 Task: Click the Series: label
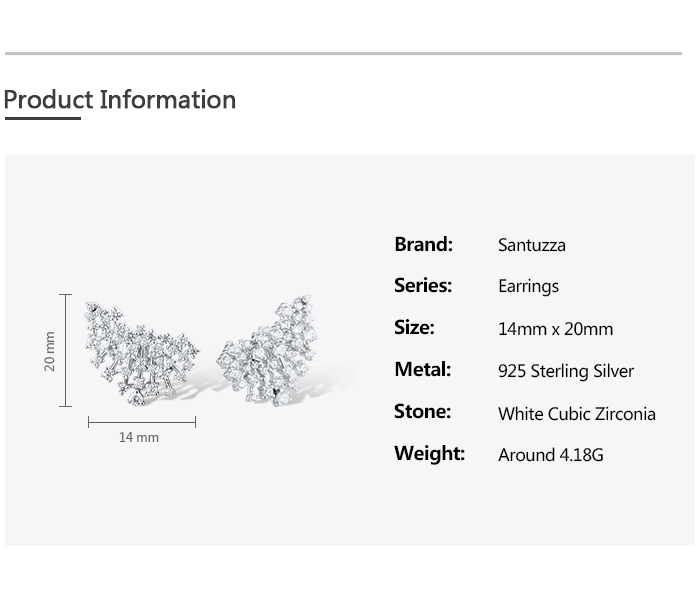tap(423, 286)
